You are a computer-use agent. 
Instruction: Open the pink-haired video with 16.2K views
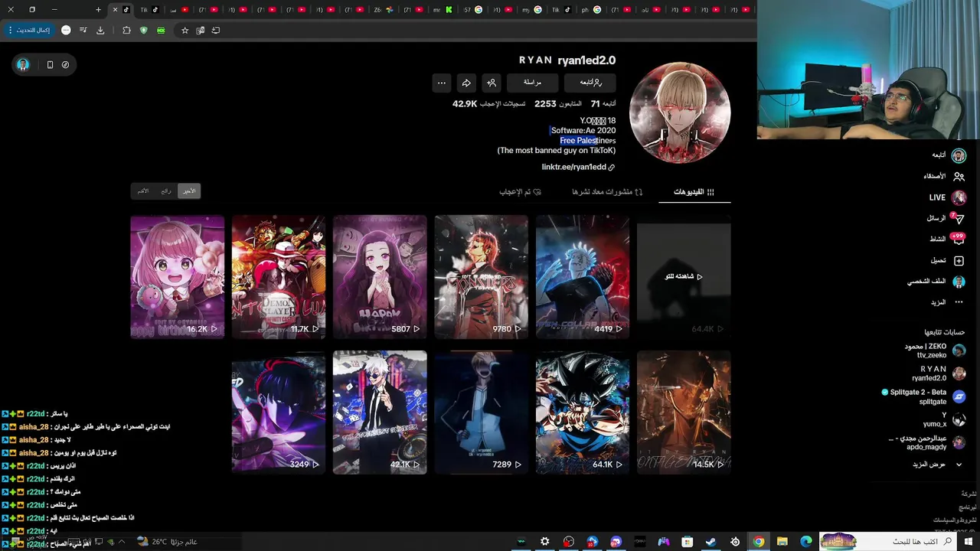click(x=177, y=277)
